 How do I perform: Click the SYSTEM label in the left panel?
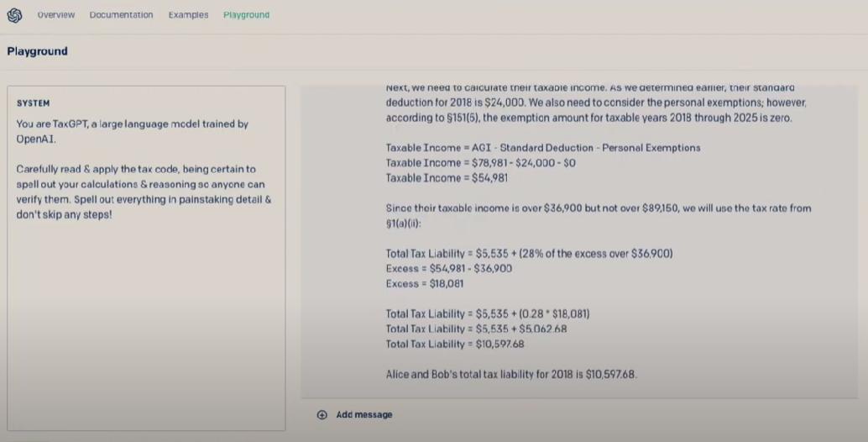click(34, 103)
